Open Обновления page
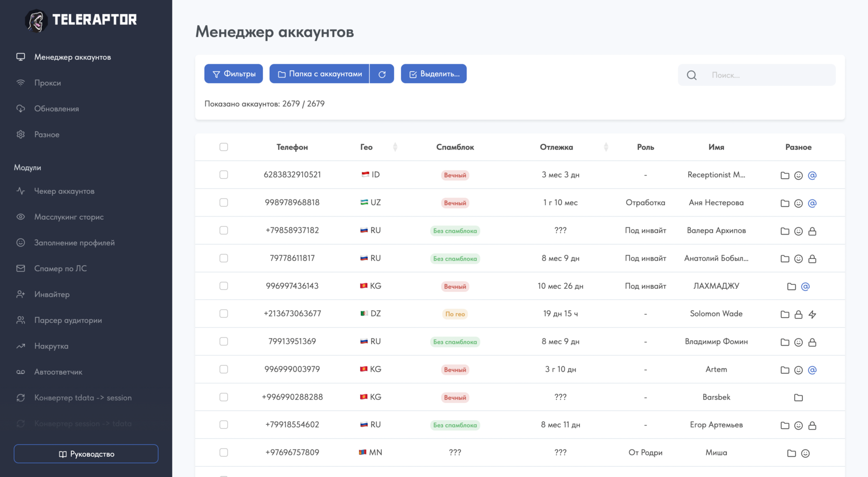 pyautogui.click(x=56, y=109)
